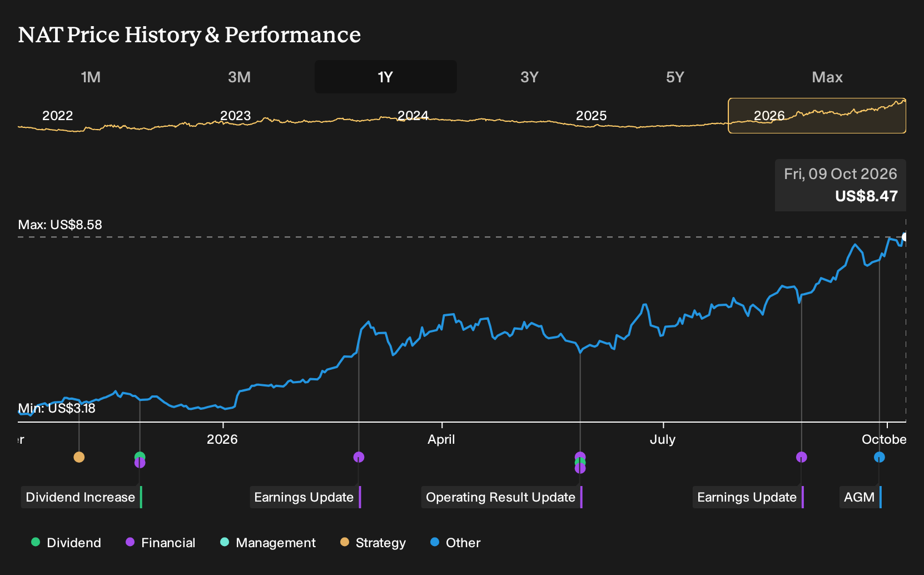Open the AGM event label
The width and height of the screenshot is (924, 575).
tap(860, 497)
